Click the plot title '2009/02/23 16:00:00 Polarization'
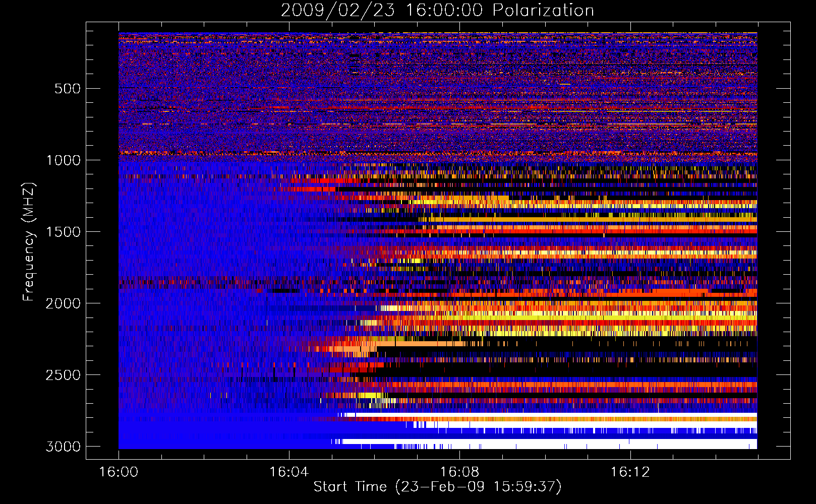 click(437, 11)
